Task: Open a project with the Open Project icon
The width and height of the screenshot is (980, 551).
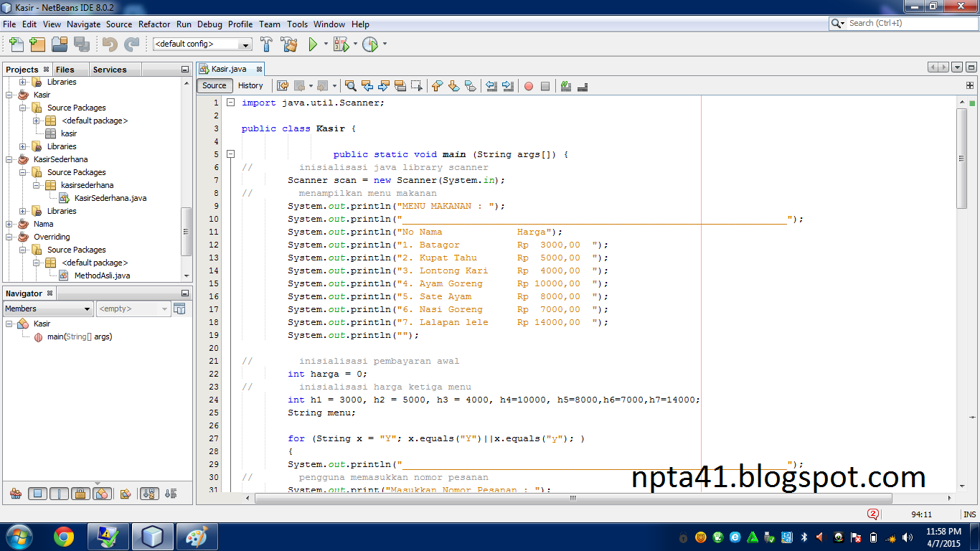Action: [60, 44]
